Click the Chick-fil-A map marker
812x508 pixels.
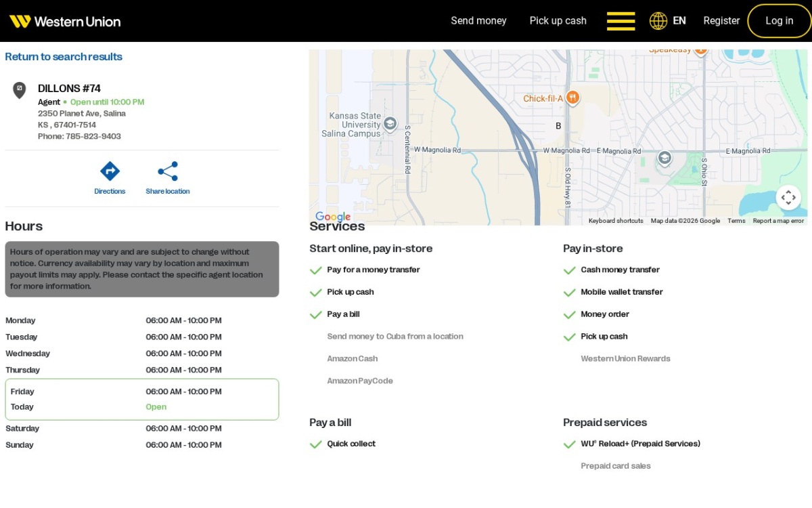pos(572,98)
